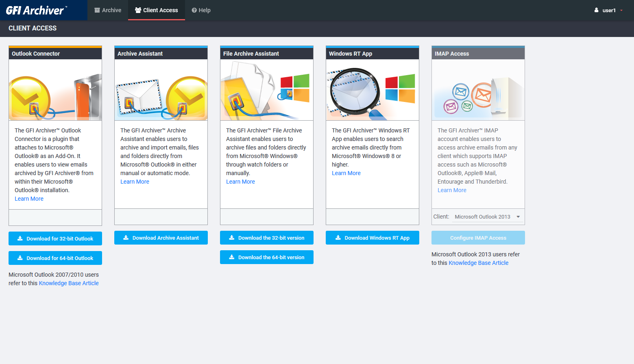Click Configure IMAP Access button
This screenshot has height=364, width=634.
coord(478,238)
